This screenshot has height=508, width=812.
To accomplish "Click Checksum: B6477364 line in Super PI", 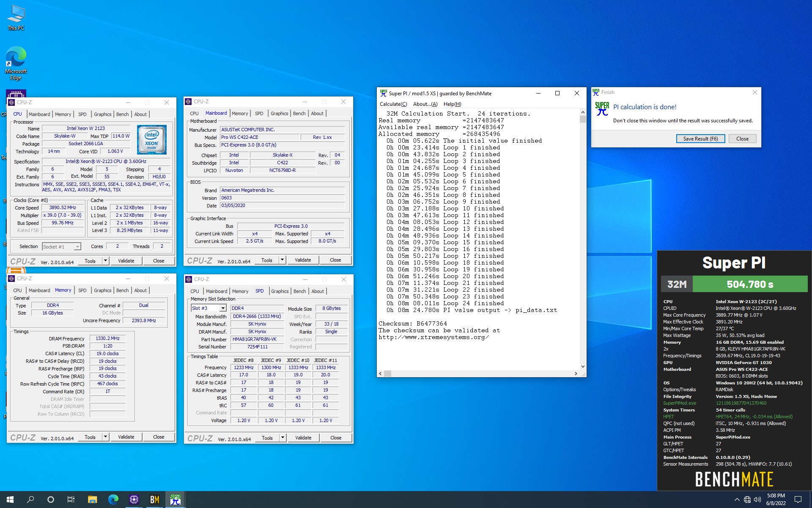I will [413, 323].
